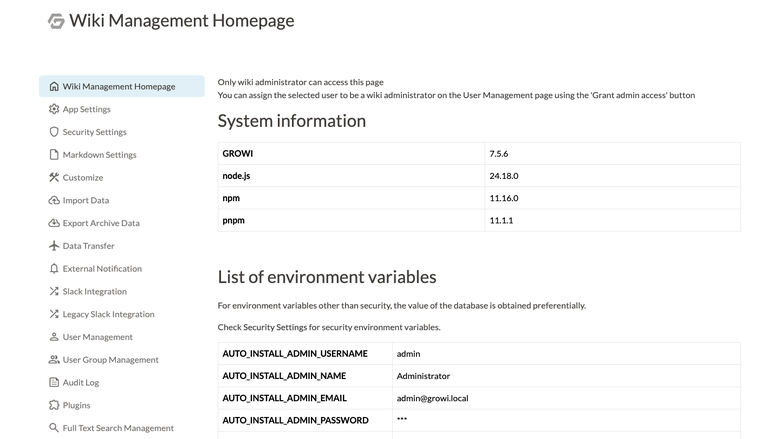
Task: Click the masked password value dots
Action: [402, 419]
